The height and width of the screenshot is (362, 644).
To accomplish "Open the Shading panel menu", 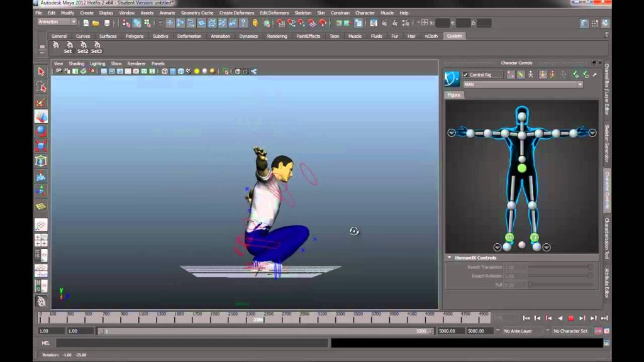I will pos(76,63).
